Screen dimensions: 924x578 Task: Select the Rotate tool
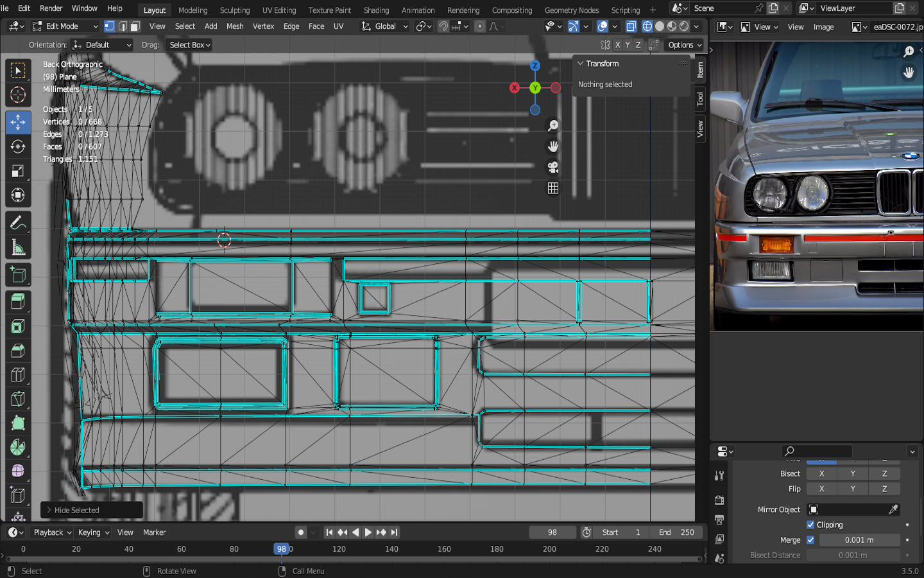pyautogui.click(x=18, y=146)
